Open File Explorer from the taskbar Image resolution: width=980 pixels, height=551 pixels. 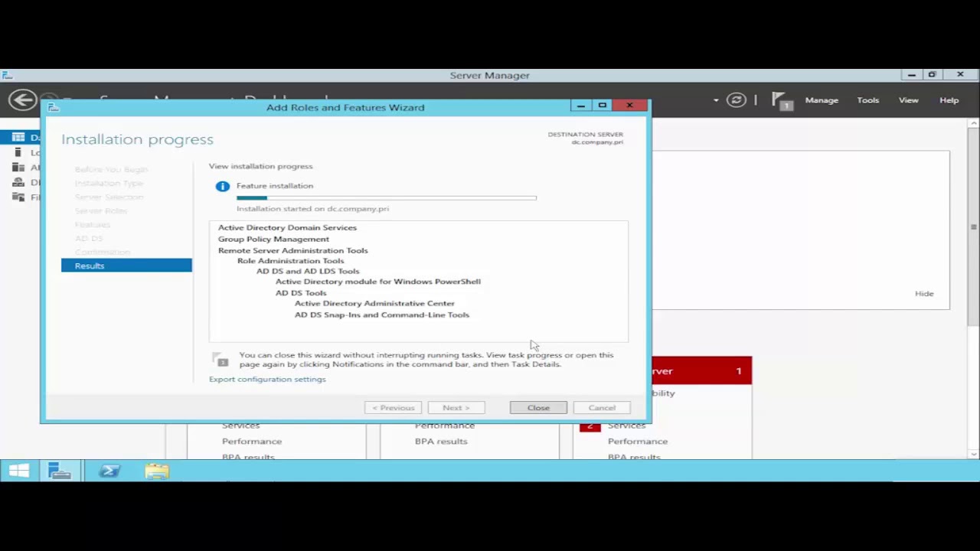click(157, 471)
